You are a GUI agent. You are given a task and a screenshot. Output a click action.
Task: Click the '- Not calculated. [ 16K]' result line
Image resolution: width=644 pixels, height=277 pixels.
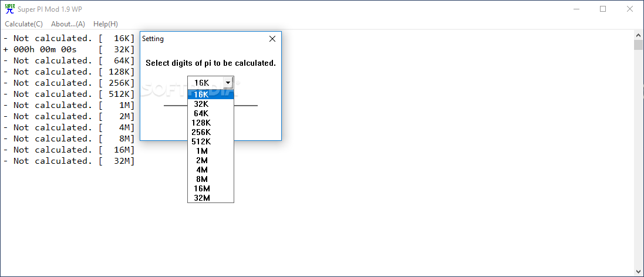[x=69, y=38]
